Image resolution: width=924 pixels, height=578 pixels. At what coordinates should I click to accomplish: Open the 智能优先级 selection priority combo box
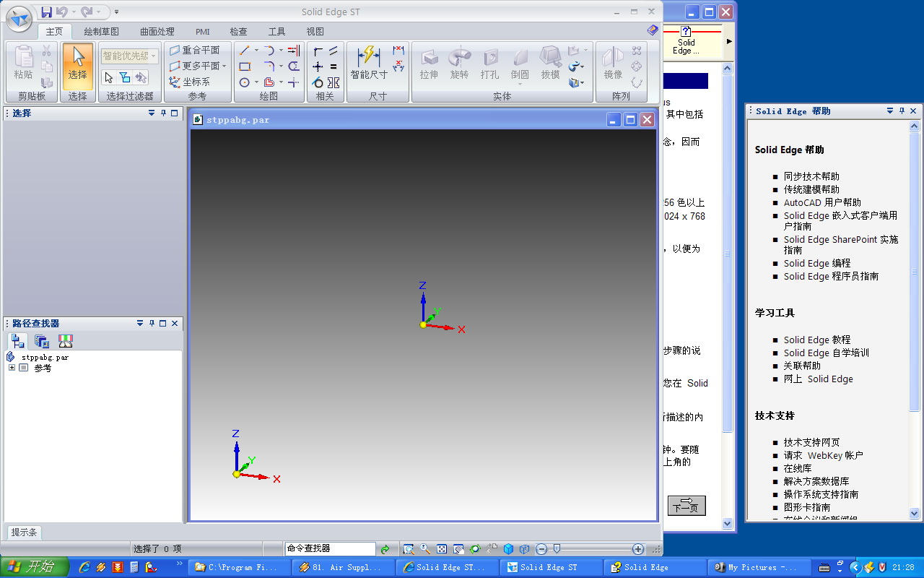click(129, 56)
